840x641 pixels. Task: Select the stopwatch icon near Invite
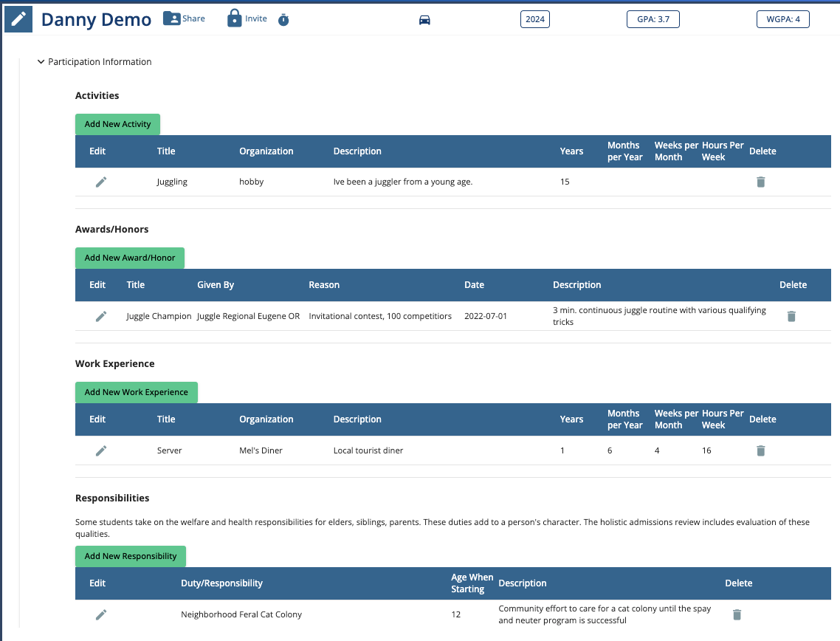pyautogui.click(x=283, y=20)
